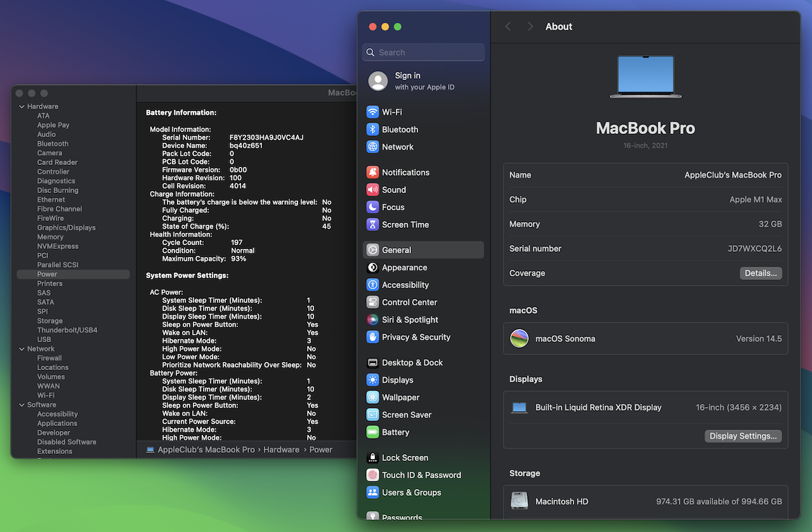Select Firewall under Network in System Information

tap(49, 358)
